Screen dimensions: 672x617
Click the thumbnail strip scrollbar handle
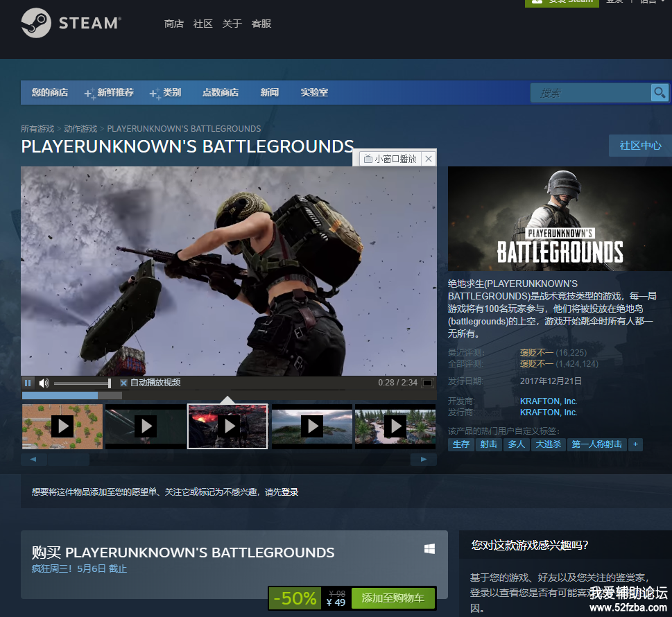click(69, 460)
